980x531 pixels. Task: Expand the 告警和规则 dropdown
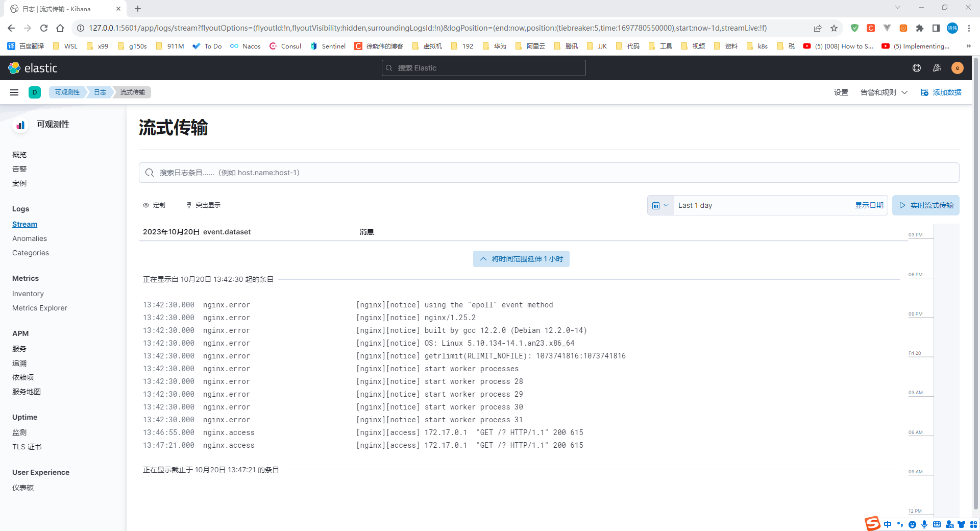tap(884, 92)
